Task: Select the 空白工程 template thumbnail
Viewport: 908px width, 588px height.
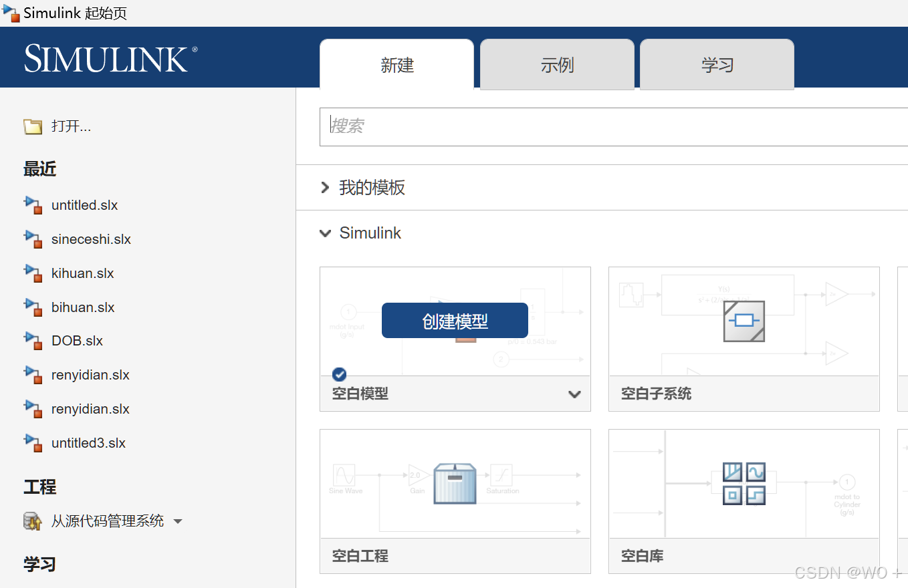Action: (x=455, y=484)
